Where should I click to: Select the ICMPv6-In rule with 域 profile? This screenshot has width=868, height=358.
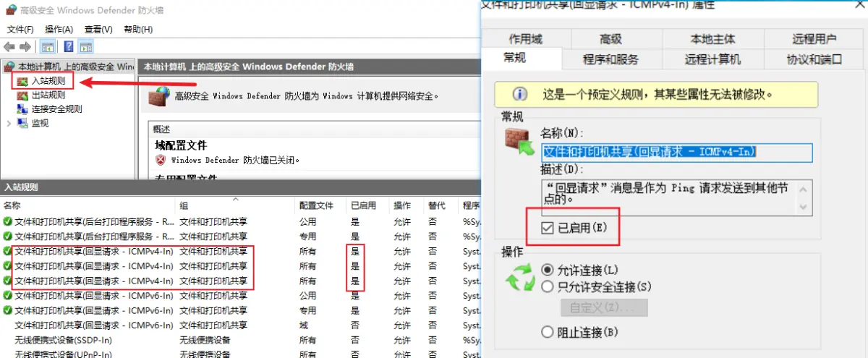[x=240, y=325]
